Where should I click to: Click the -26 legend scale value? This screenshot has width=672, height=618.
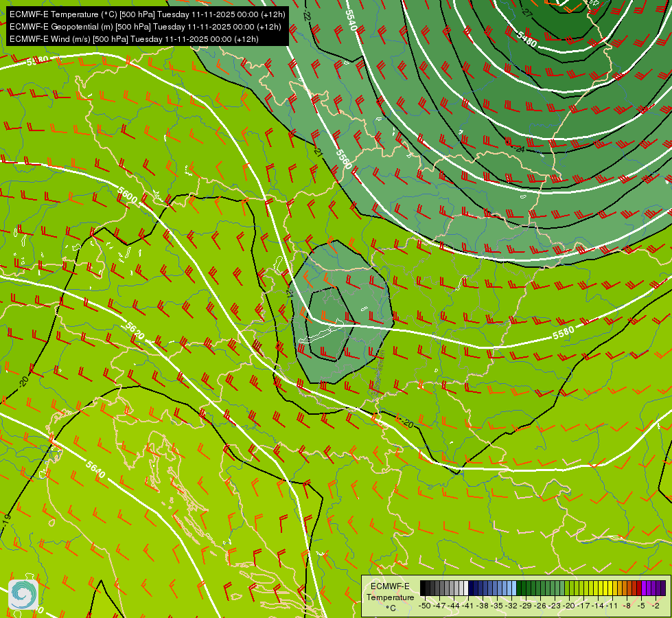540,606
